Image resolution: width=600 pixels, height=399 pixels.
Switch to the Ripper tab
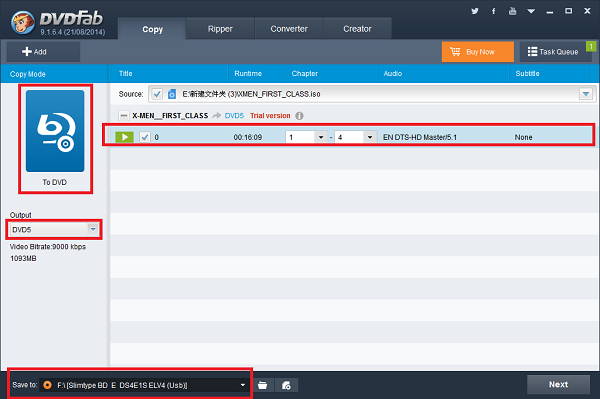click(220, 29)
